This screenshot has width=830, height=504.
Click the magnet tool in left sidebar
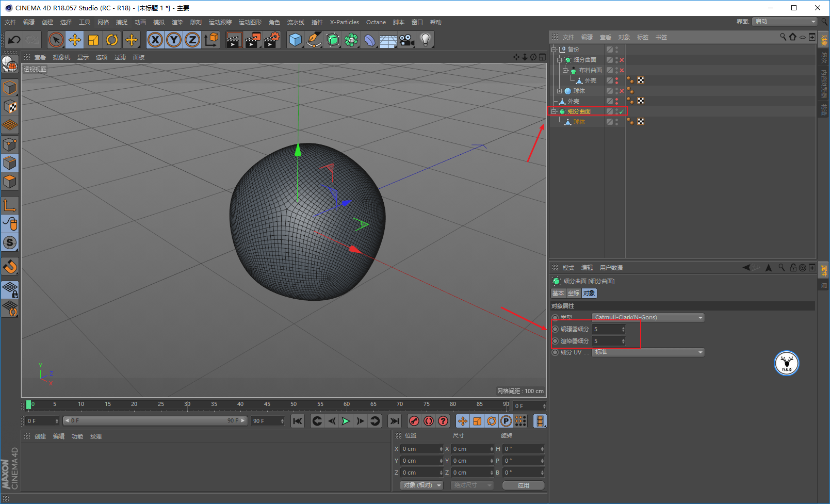point(10,266)
